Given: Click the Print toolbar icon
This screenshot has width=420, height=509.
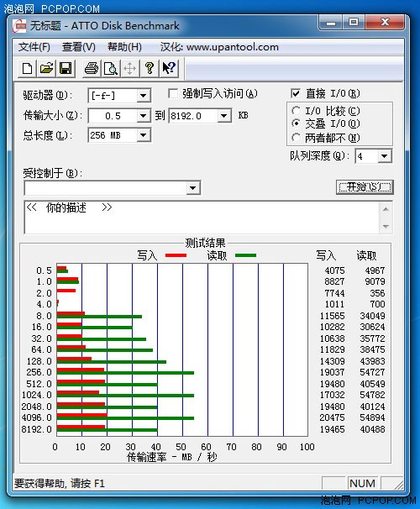Looking at the screenshot, I should (x=92, y=68).
